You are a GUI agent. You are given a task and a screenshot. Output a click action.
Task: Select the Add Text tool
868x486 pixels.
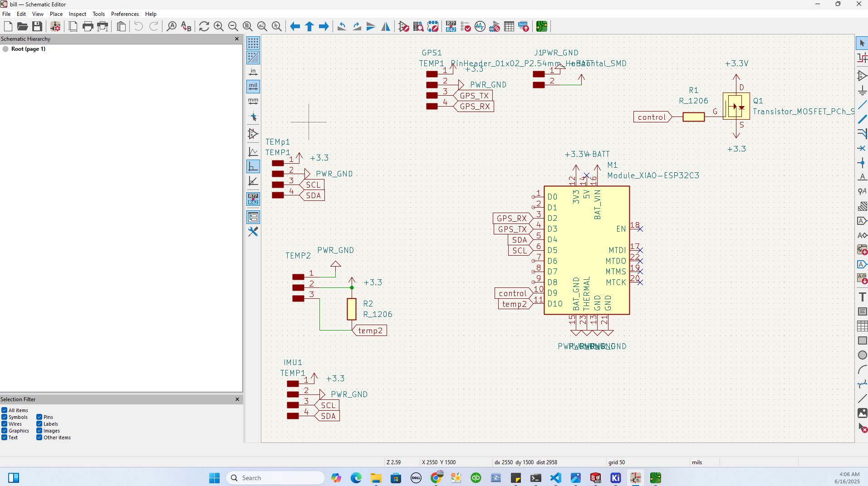(x=862, y=297)
